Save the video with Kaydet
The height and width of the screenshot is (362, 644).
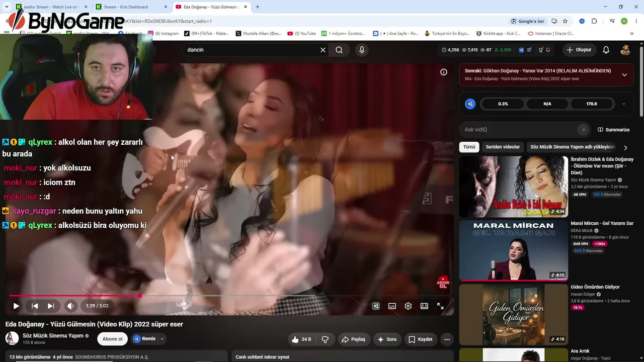coord(421,339)
